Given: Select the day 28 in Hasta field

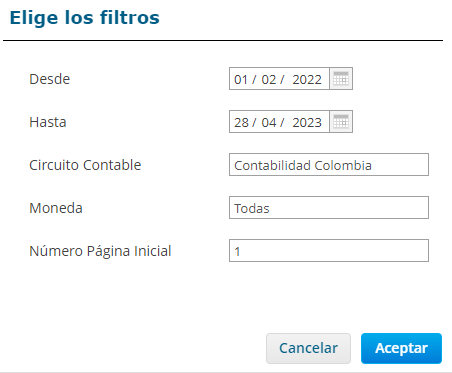Looking at the screenshot, I should [x=241, y=122].
